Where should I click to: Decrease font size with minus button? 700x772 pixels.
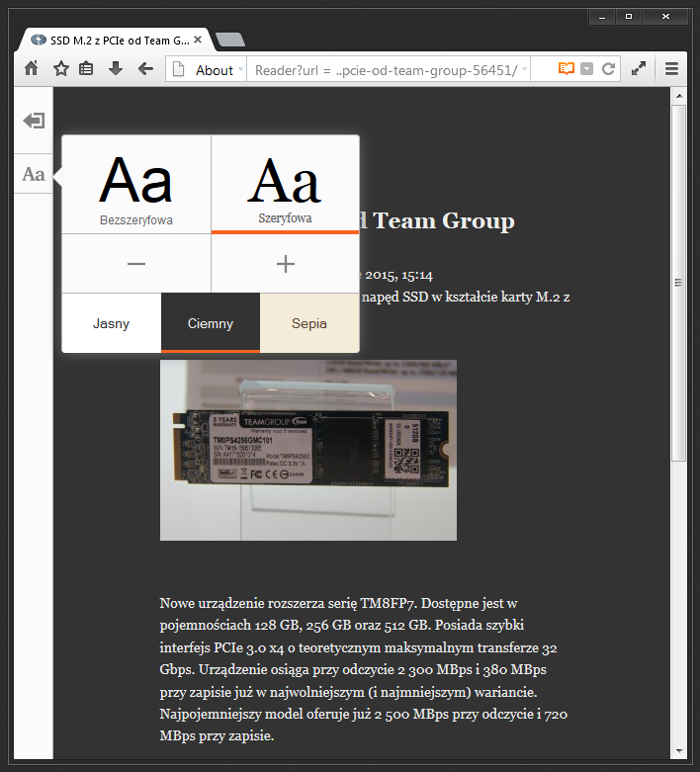pyautogui.click(x=136, y=264)
